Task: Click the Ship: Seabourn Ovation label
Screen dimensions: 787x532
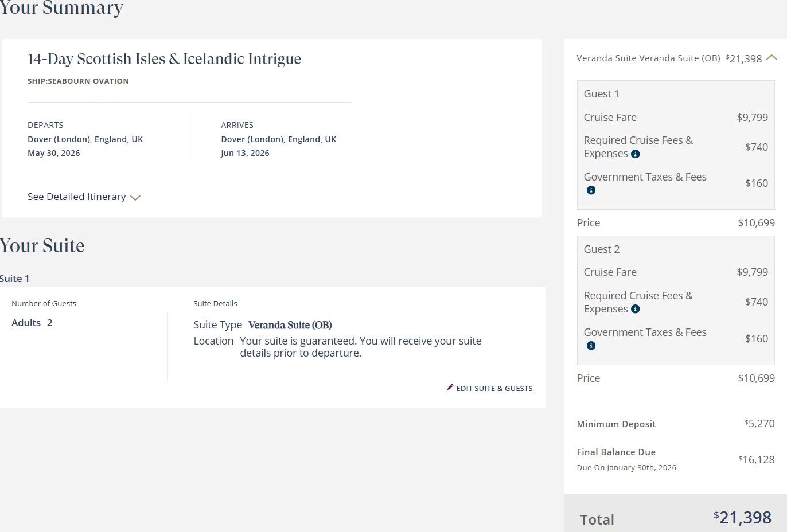Action: click(78, 81)
